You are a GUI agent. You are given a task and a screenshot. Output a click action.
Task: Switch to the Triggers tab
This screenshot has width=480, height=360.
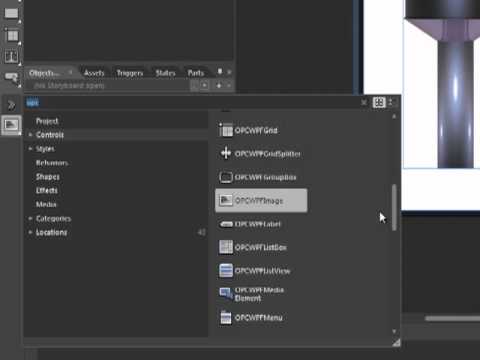coord(130,73)
